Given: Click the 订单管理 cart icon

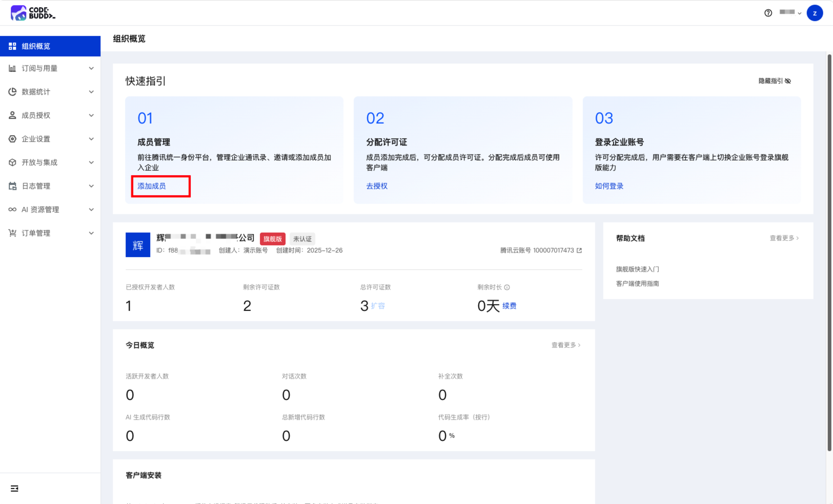Looking at the screenshot, I should click(x=12, y=233).
